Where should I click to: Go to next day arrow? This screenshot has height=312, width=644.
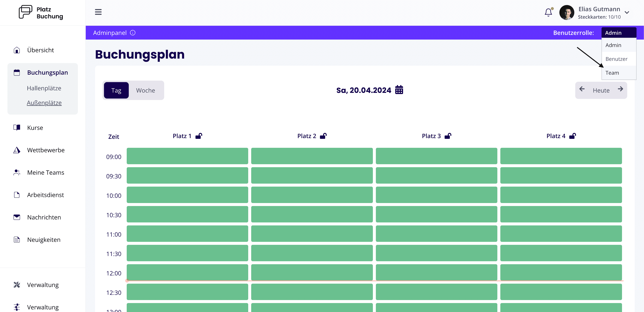pyautogui.click(x=620, y=89)
